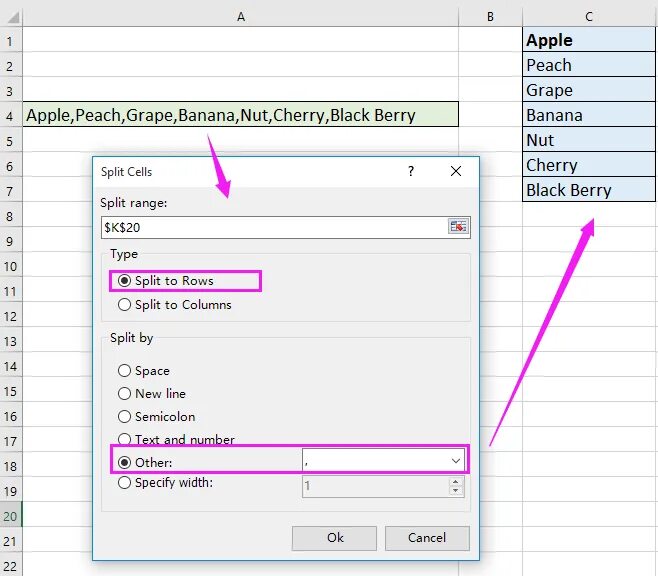Select the Peach cell in column C
Viewport: 658px width, 576px height.
click(589, 64)
